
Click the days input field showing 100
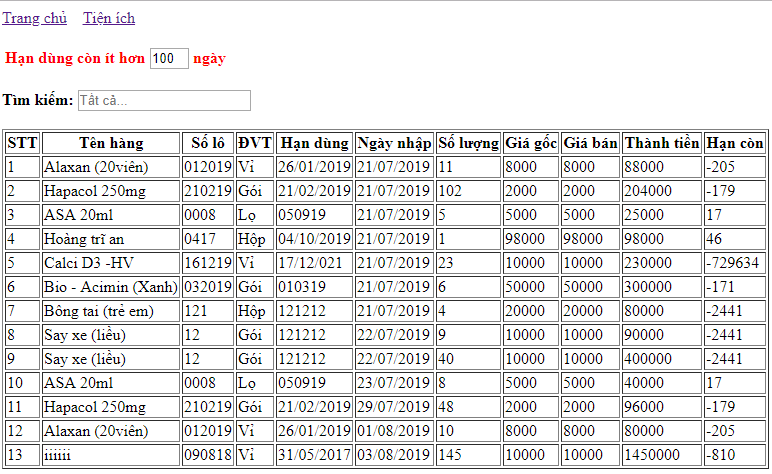(169, 59)
